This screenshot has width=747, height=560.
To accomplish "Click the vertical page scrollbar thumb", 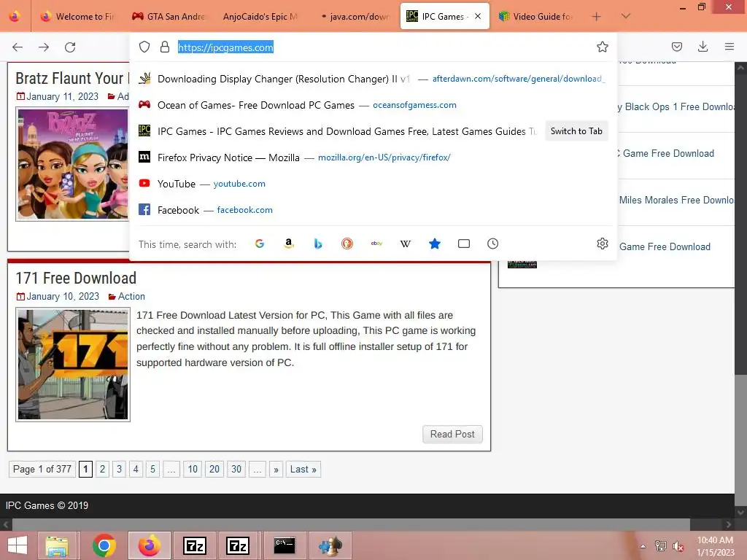I will (x=740, y=224).
